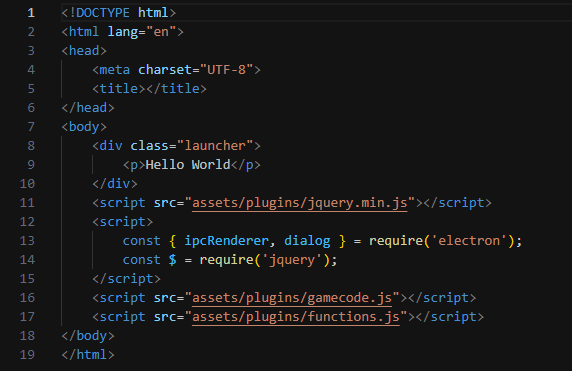Screen dimensions: 572x371
Task: Click the closing body tag
Action: (88, 336)
